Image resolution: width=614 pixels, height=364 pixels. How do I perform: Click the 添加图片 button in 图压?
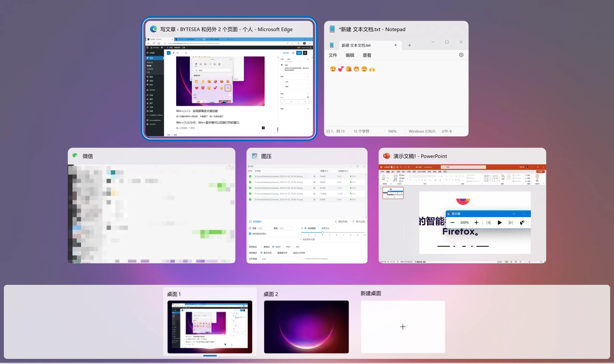pos(255,222)
